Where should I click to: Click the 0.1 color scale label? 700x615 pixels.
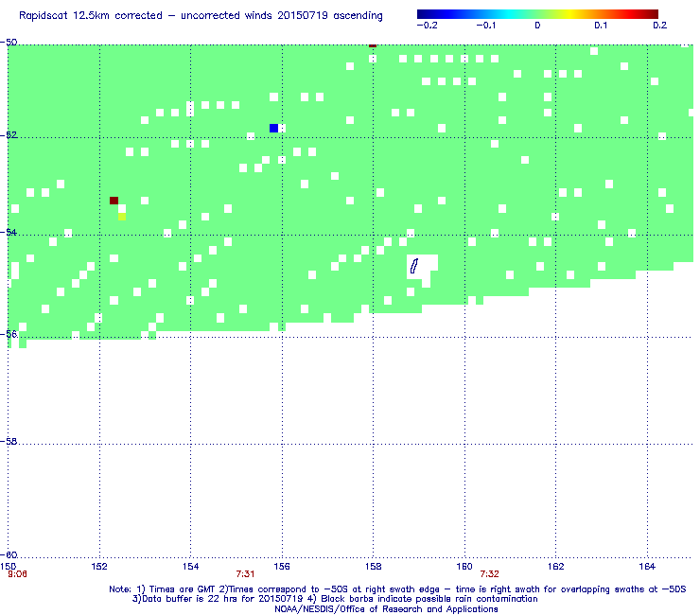(601, 26)
